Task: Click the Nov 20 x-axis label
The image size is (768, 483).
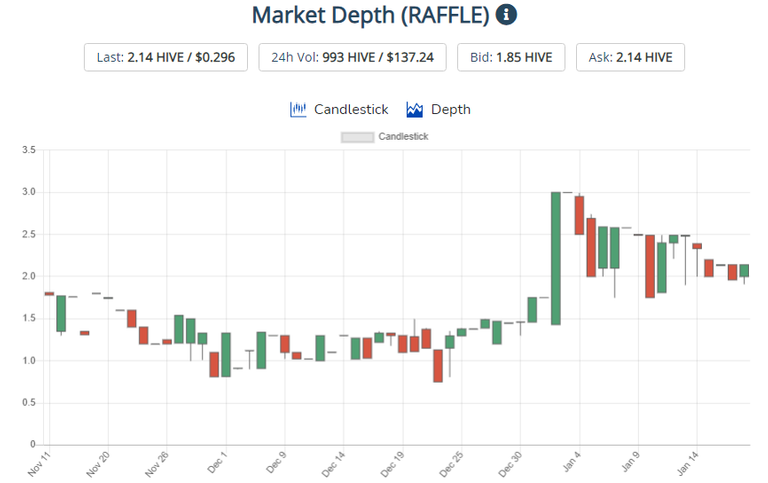Action: 97,464
